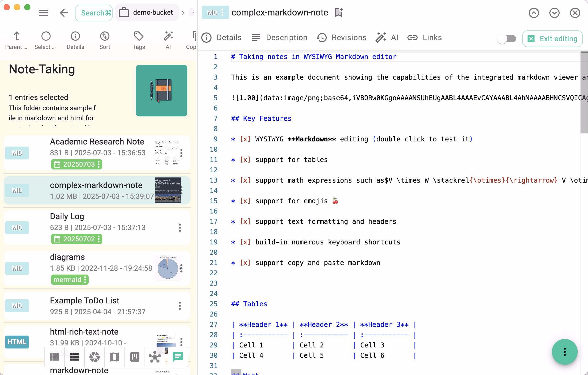This screenshot has height=375, width=588.
Task: Switch to grid view
Action: [x=54, y=357]
